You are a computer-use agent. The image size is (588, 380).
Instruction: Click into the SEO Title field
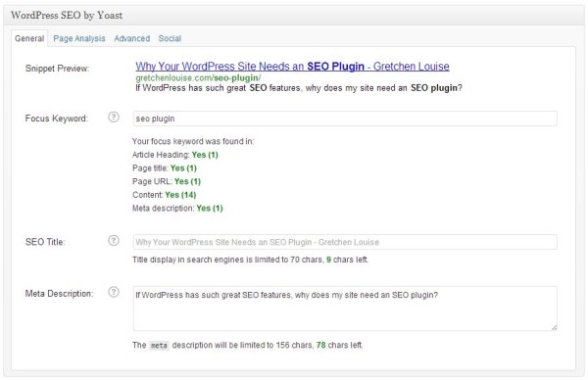coord(345,242)
